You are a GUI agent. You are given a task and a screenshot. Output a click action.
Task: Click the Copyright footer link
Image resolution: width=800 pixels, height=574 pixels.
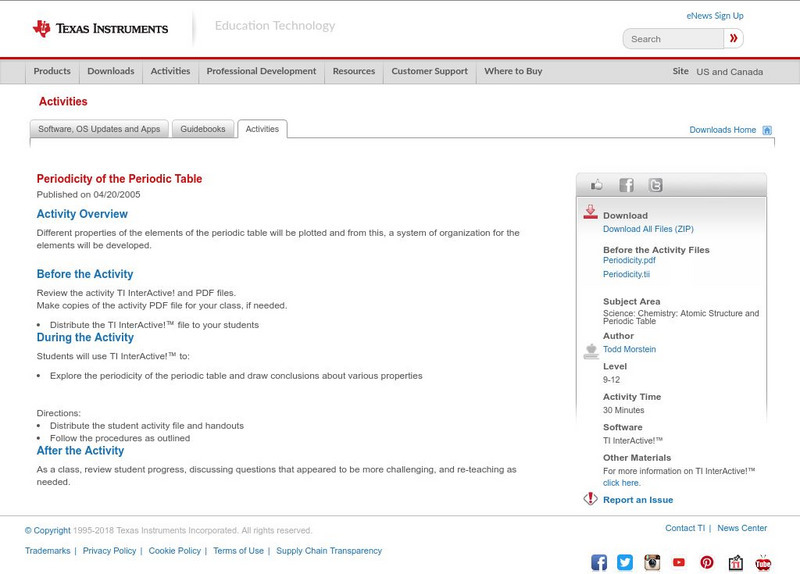tap(47, 531)
